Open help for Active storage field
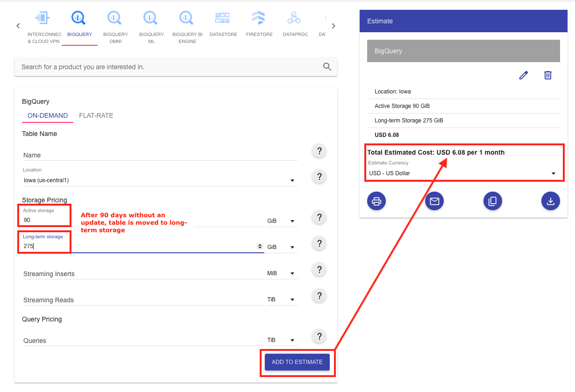The height and width of the screenshot is (392, 575). (x=319, y=217)
